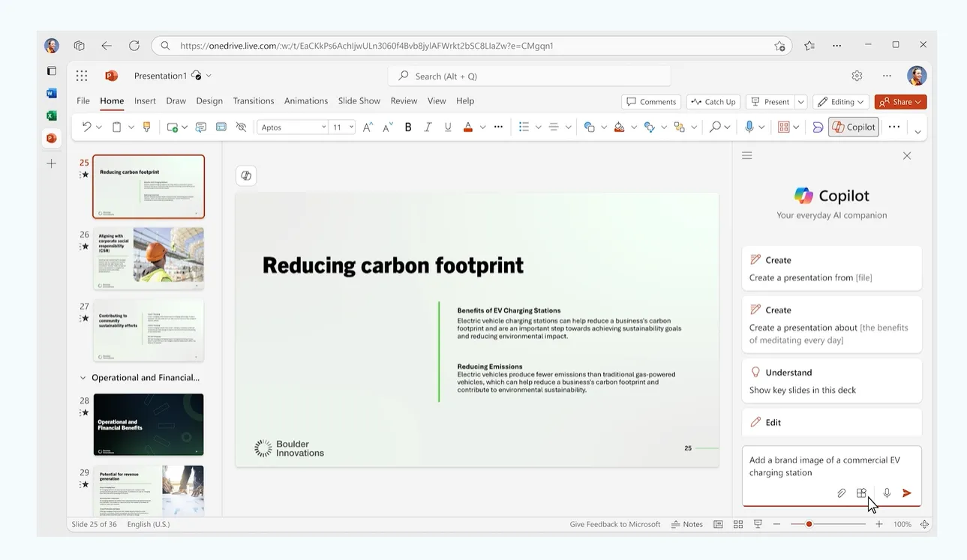
Task: Toggle Italic formatting
Action: tap(428, 127)
